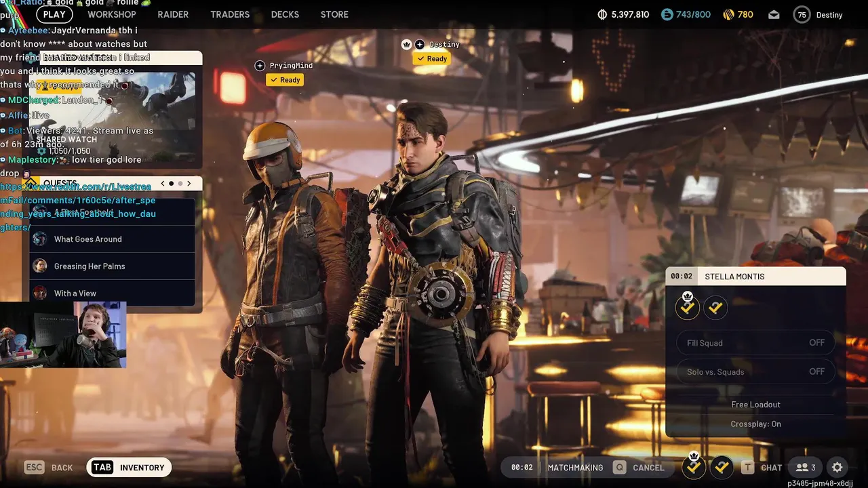Select the first page dot in Quests
This screenshot has width=868, height=488.
172,183
